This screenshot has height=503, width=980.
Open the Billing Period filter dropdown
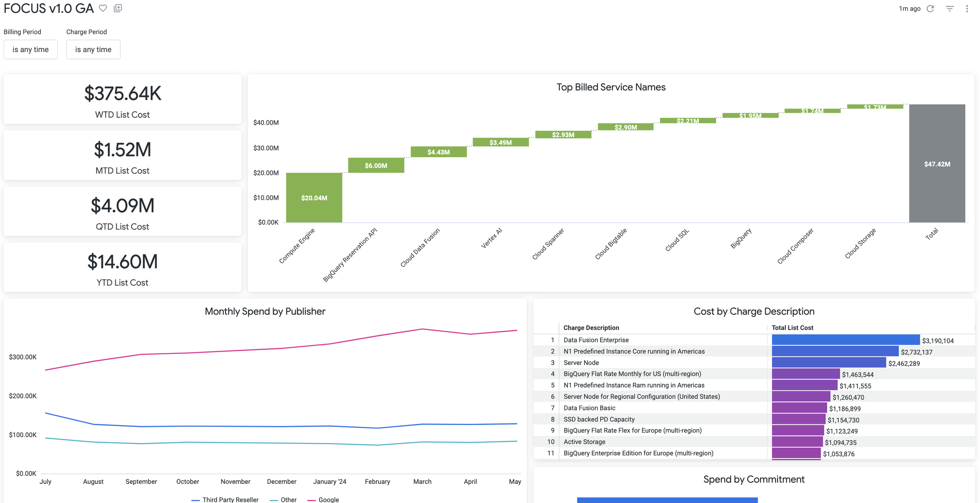(x=31, y=49)
